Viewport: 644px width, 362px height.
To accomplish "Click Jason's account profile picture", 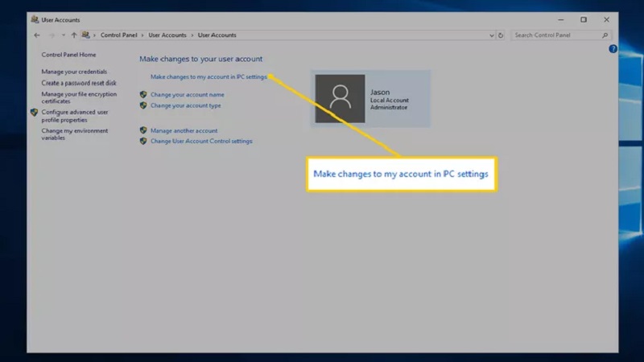I will click(x=340, y=99).
